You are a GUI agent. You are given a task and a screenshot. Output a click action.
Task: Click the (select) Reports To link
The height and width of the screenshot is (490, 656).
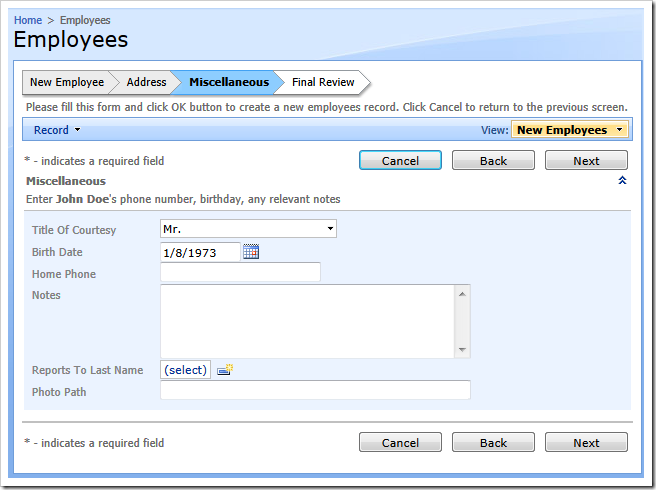coord(185,370)
